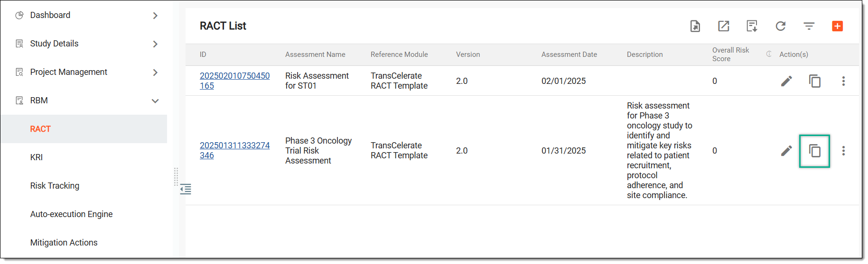Click the Study Details sidebar icon

point(19,44)
